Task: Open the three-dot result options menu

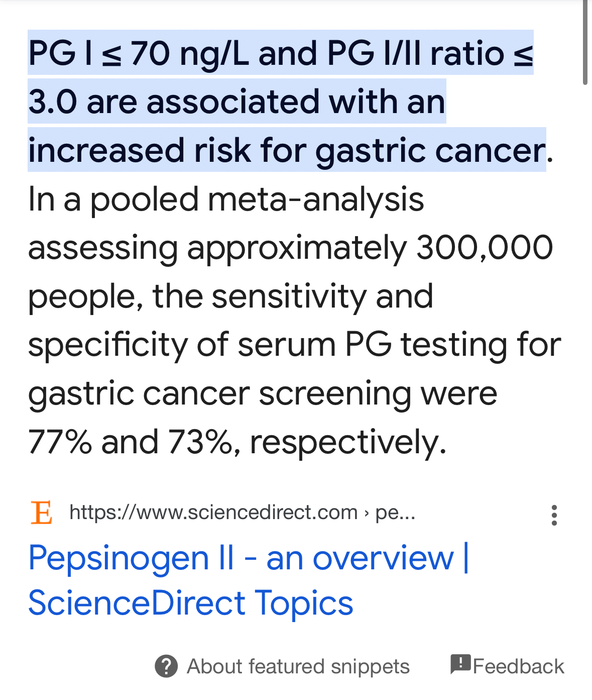Action: coord(554,515)
